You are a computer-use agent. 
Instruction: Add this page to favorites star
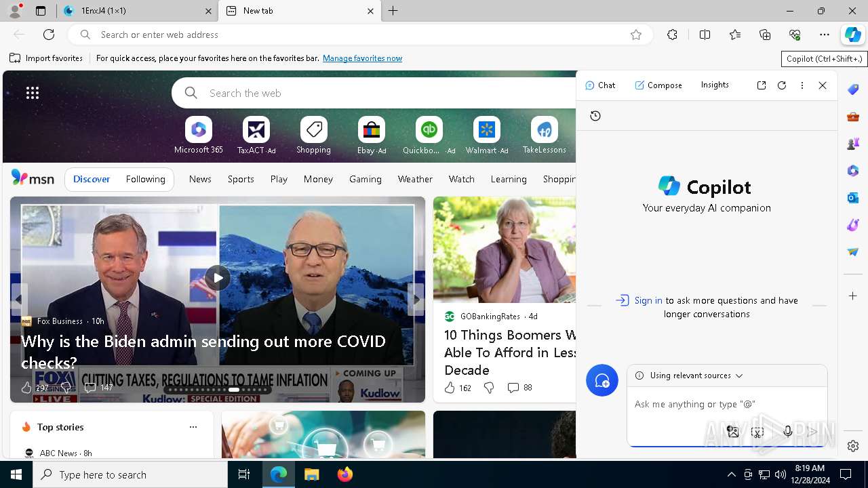coord(636,35)
